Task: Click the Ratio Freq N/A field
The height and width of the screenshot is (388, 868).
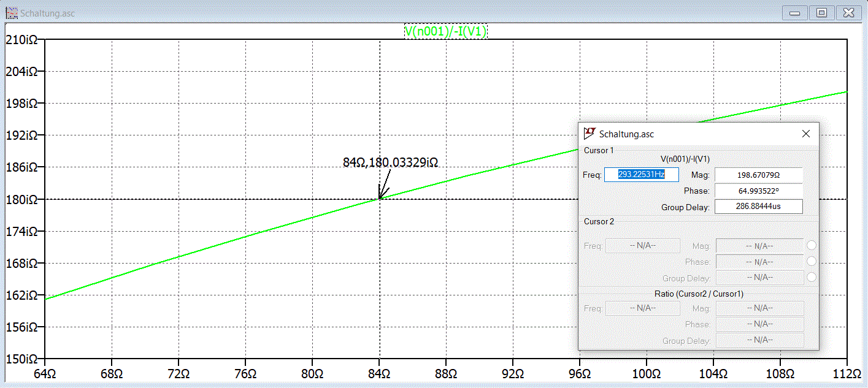Action: click(x=643, y=308)
